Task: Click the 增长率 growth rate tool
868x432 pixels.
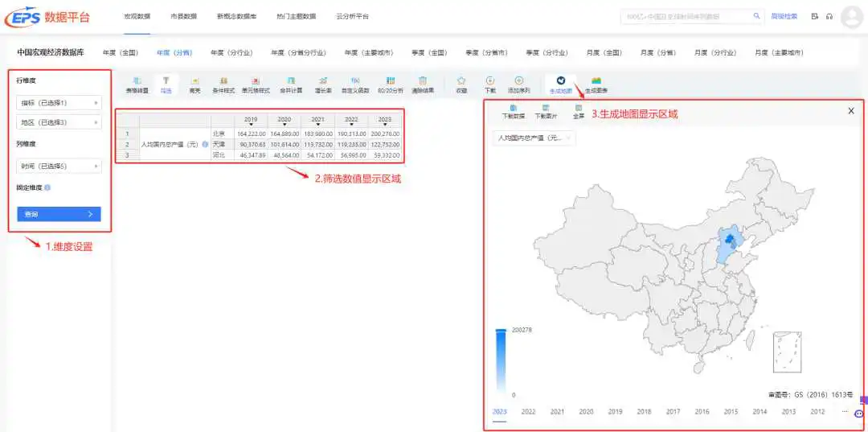Action: point(323,84)
